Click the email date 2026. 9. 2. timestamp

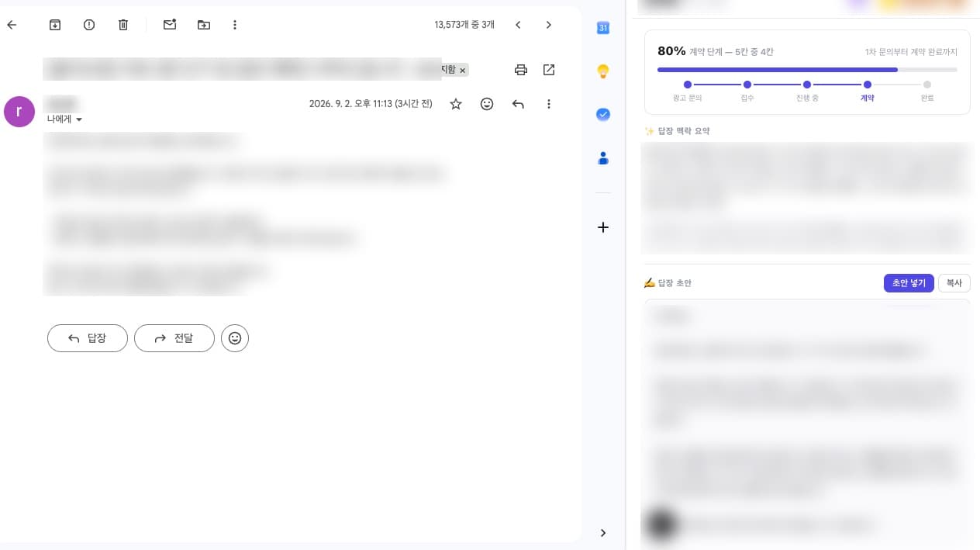(371, 104)
